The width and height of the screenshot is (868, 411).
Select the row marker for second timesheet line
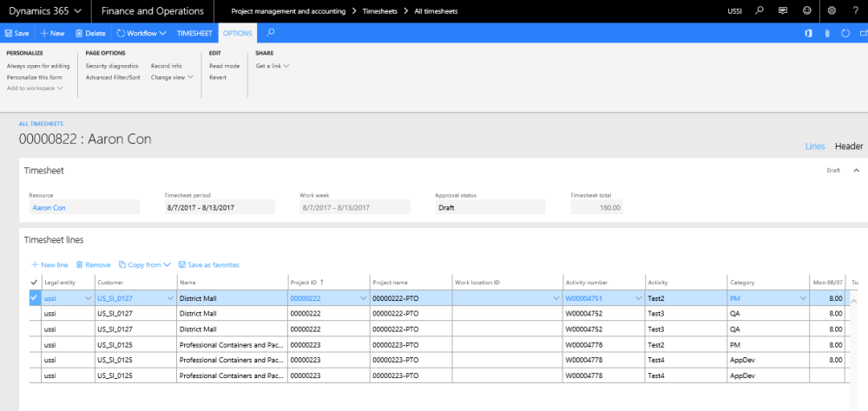(34, 313)
